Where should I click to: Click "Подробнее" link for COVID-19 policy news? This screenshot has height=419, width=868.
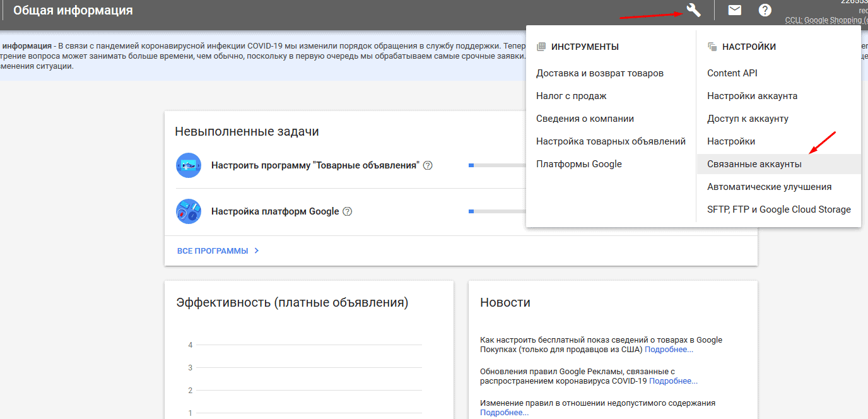(673, 381)
